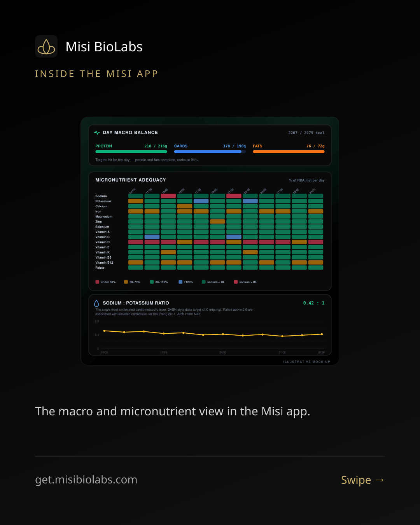Click the orange Potassium cell for 09/05
This screenshot has width=420, height=525.
(136, 201)
